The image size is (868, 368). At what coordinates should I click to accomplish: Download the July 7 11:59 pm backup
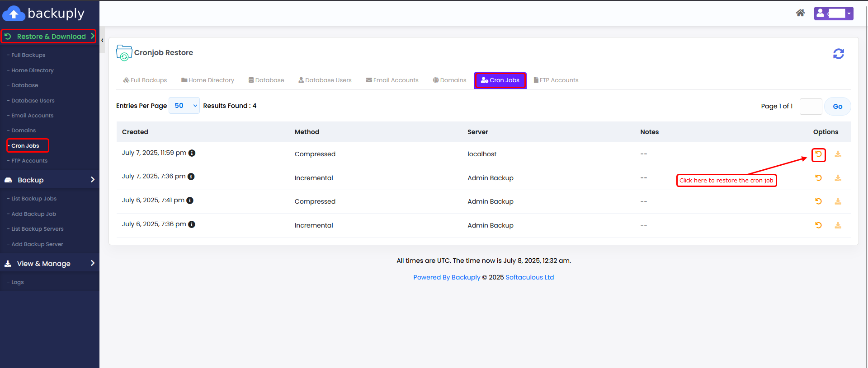838,154
